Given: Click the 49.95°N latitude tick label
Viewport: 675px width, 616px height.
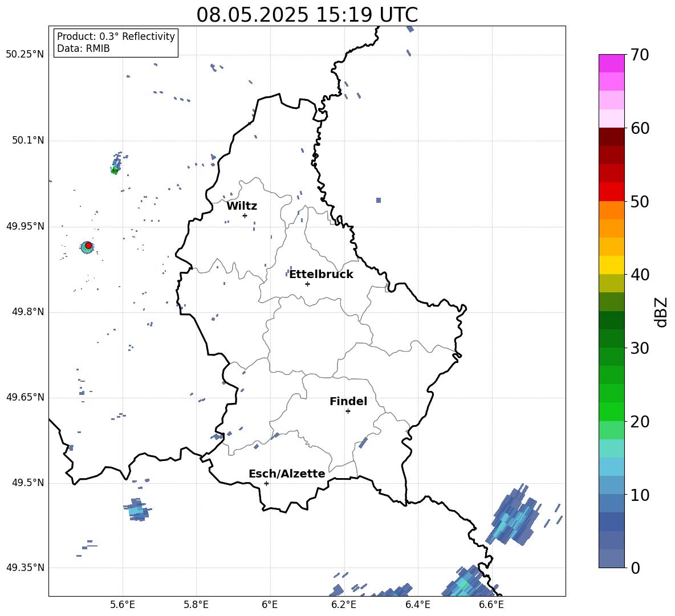Looking at the screenshot, I should pos(25,226).
